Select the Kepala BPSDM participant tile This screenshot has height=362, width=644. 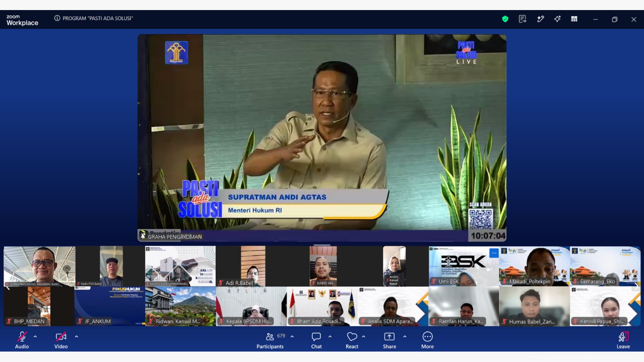[x=251, y=306]
